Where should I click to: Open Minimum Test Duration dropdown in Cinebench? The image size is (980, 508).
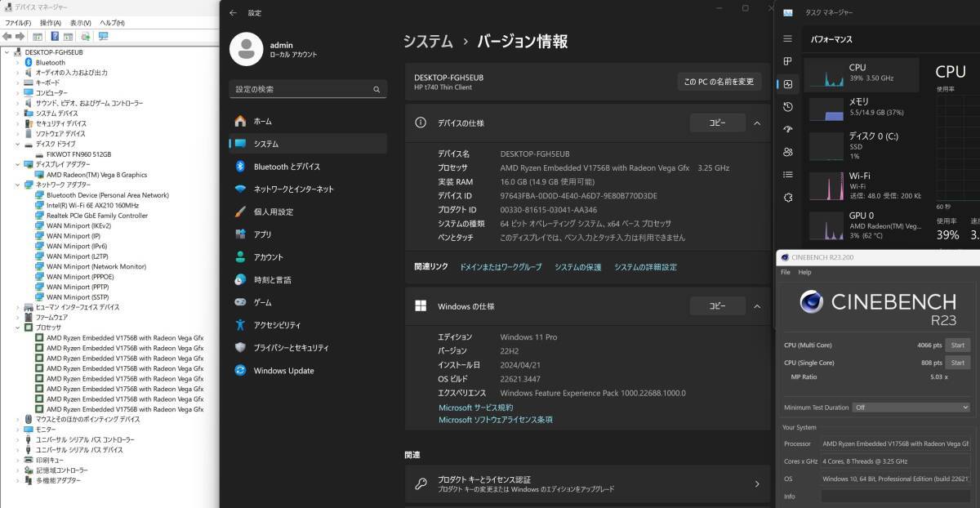coord(911,408)
